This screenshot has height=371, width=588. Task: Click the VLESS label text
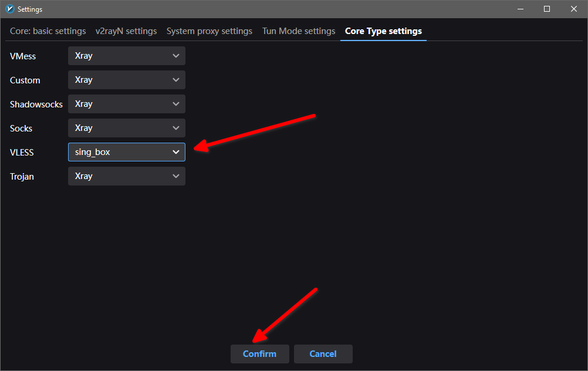(x=22, y=152)
